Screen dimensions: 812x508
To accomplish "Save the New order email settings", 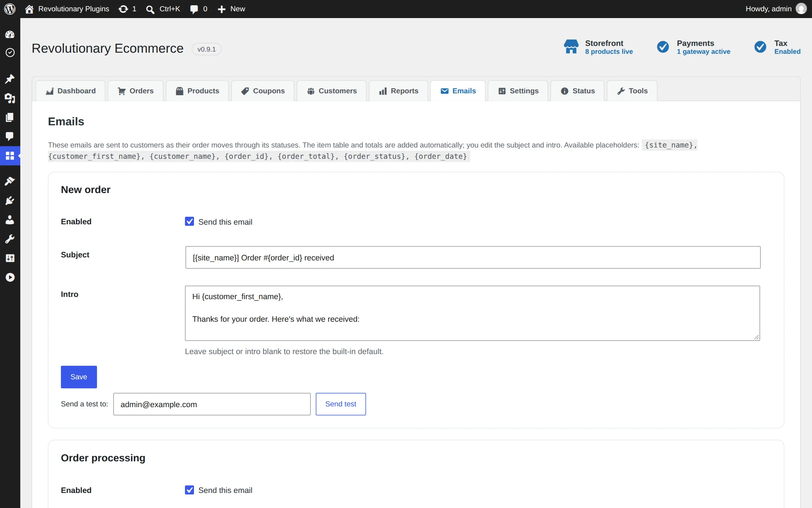I will click(x=79, y=377).
